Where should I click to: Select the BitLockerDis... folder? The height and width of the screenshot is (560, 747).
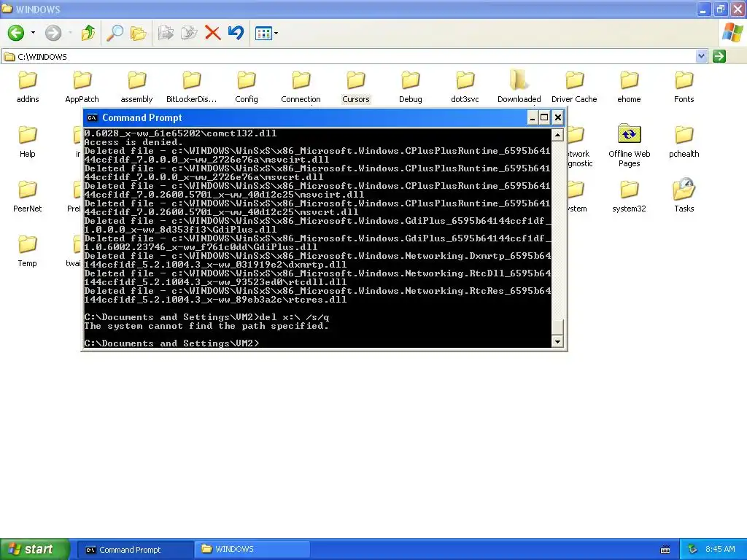[x=192, y=87]
